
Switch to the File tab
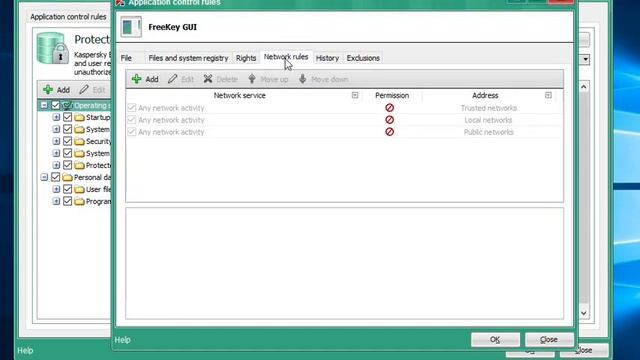coord(126,58)
